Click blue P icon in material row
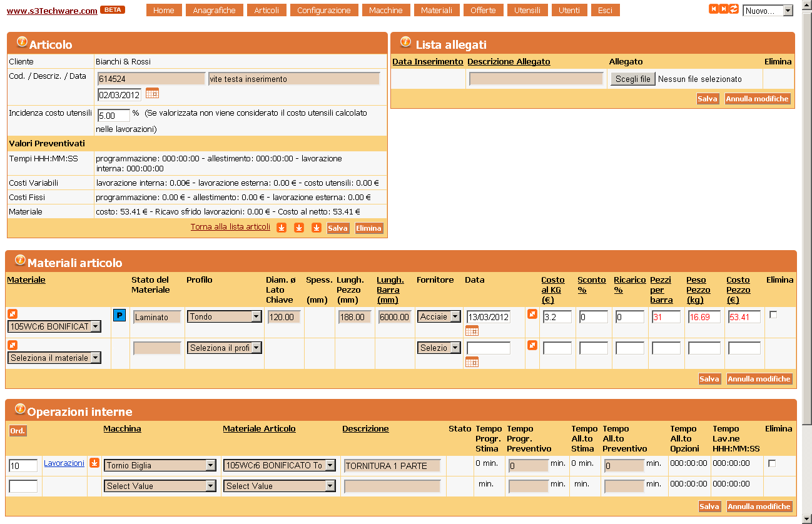The image size is (812, 524). 119,315
